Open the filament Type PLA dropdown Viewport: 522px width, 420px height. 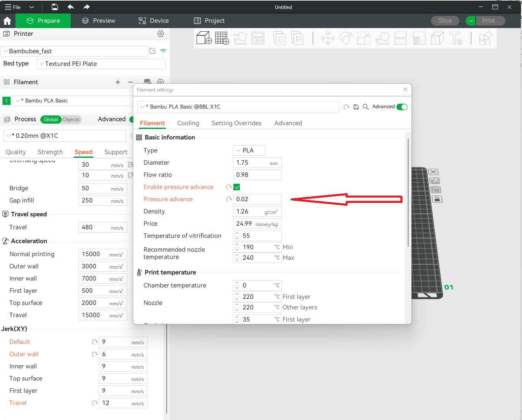point(249,150)
